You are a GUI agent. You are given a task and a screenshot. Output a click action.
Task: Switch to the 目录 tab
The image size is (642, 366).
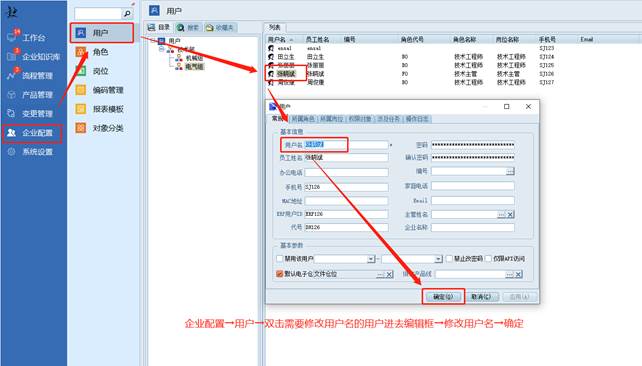click(160, 27)
